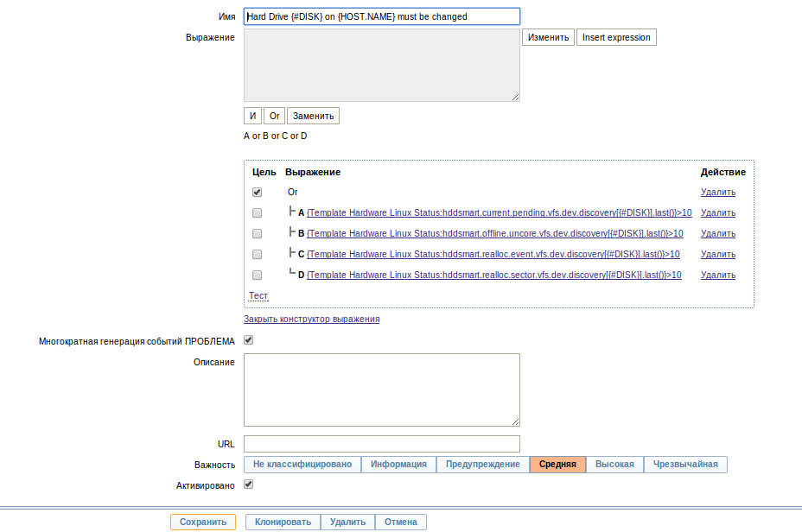
Task: Delete expression B via its Удалить link
Action: (x=717, y=233)
